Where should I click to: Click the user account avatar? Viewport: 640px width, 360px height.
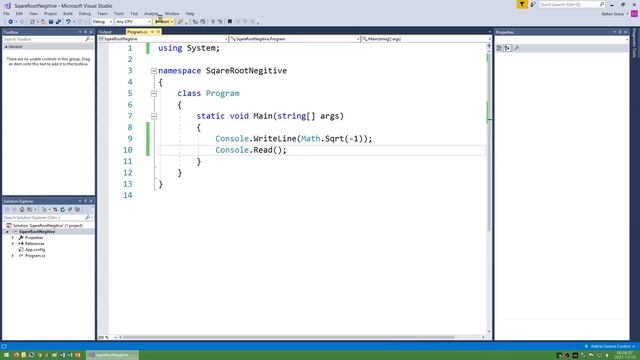634,14
